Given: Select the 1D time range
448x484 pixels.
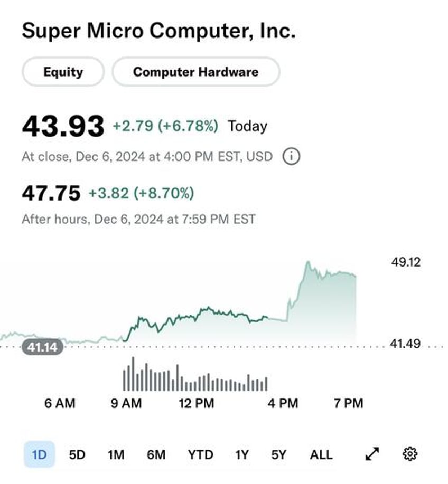Looking at the screenshot, I should pyautogui.click(x=39, y=454).
